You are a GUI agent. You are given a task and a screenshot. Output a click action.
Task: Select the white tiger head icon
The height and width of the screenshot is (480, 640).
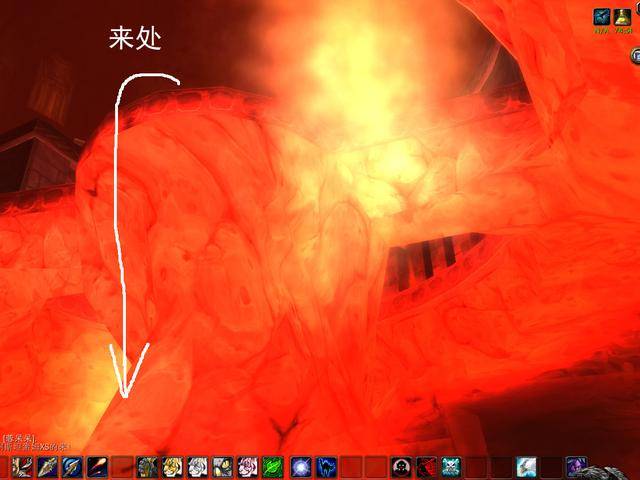[198, 467]
